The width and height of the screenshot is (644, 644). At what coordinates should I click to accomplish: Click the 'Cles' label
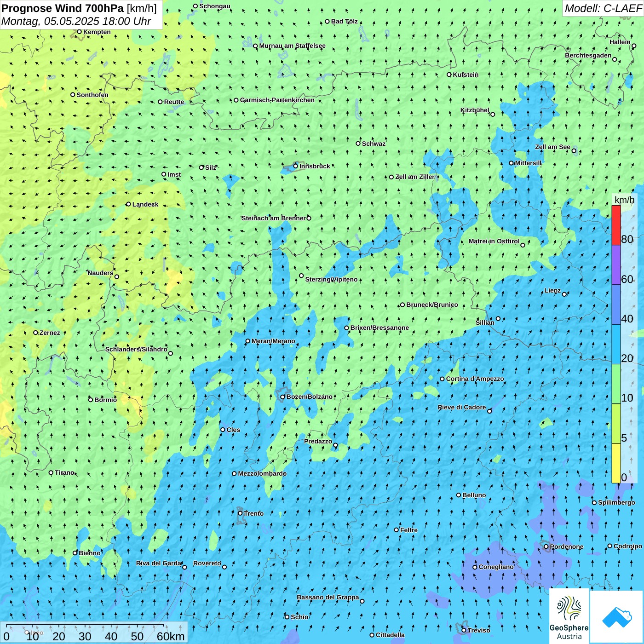(233, 430)
